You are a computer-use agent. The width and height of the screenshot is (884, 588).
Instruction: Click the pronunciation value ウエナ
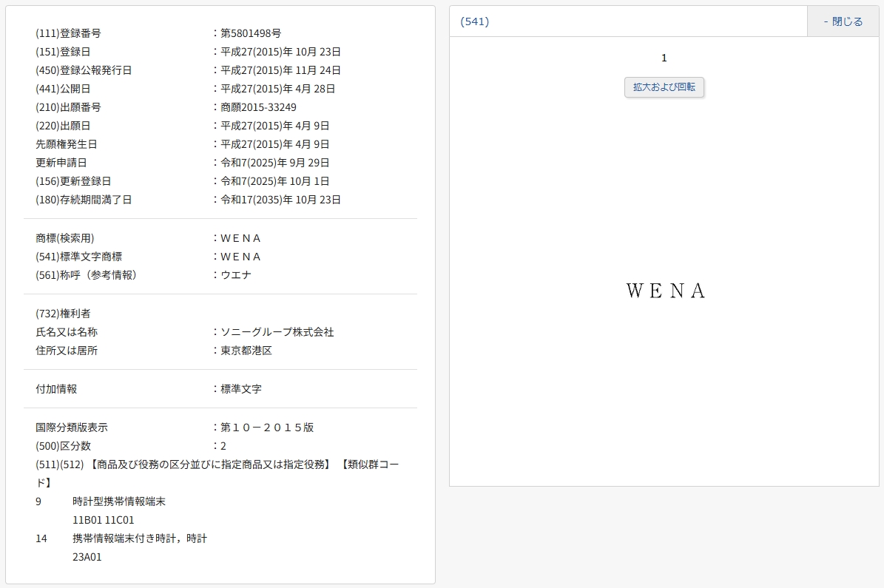[236, 275]
